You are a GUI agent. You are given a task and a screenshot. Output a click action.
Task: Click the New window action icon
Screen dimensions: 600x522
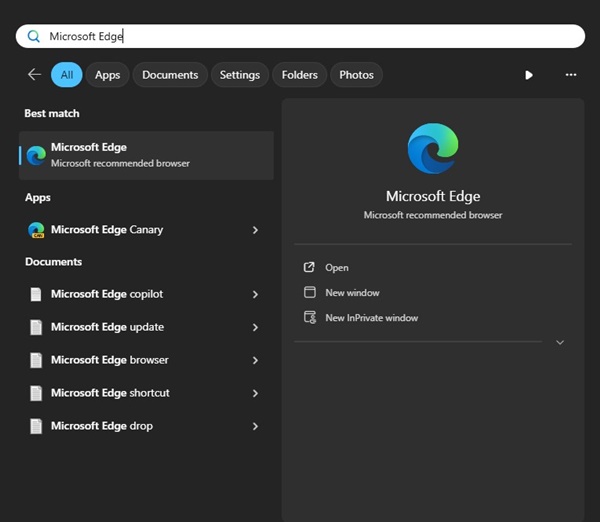310,292
